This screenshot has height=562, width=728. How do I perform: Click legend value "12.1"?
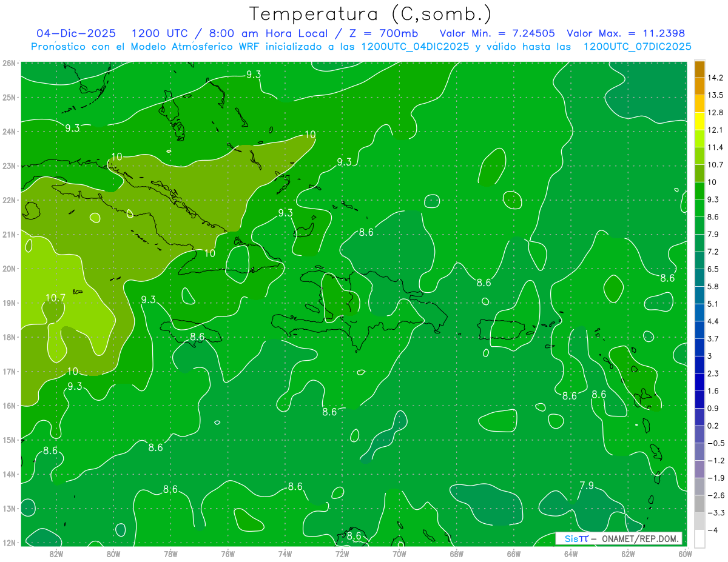[x=716, y=130]
